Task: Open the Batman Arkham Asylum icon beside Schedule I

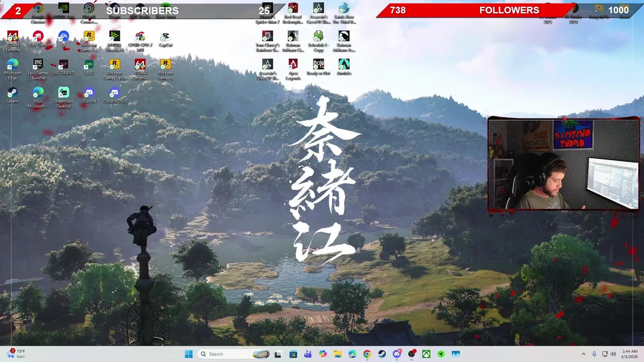Action: (x=344, y=42)
